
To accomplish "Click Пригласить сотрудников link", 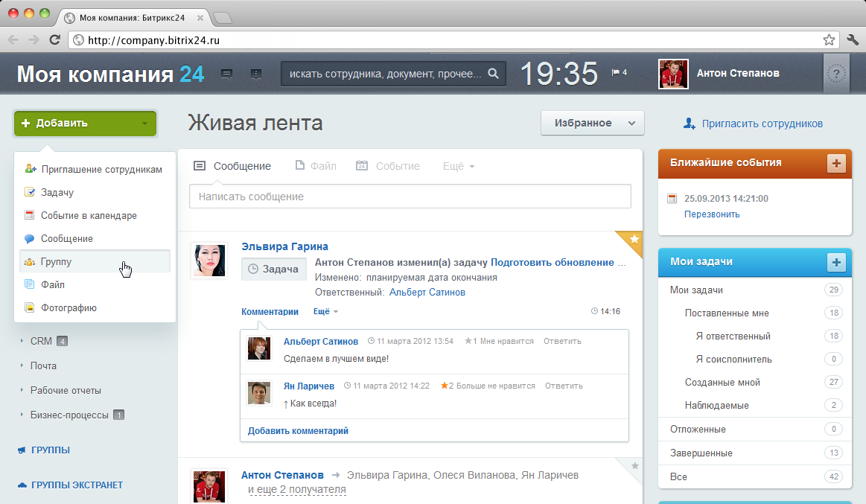I will coord(753,124).
